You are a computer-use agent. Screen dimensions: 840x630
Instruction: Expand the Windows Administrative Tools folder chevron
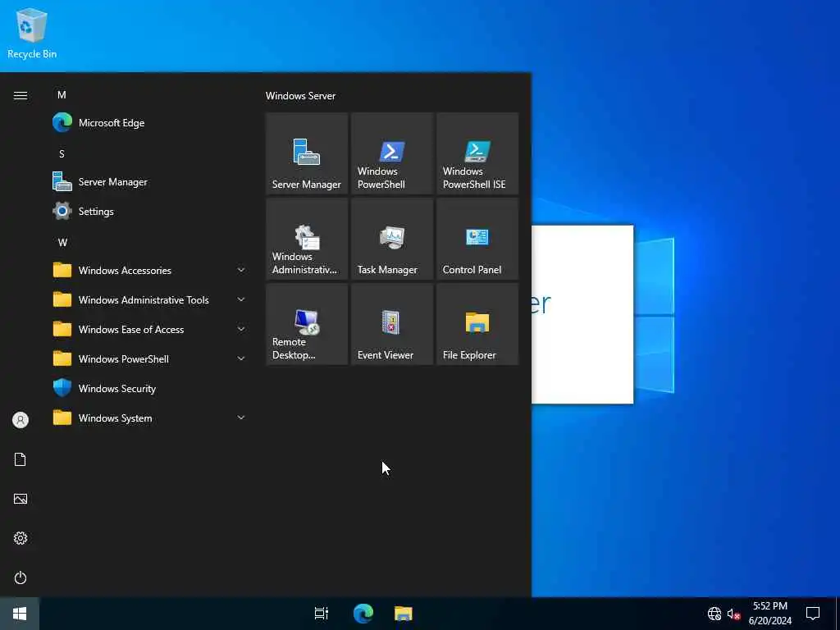(241, 299)
